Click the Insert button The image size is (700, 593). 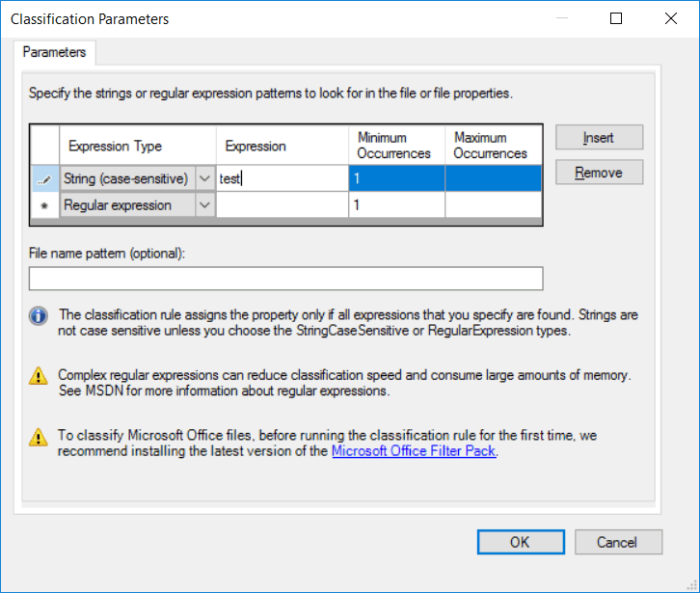(x=599, y=138)
